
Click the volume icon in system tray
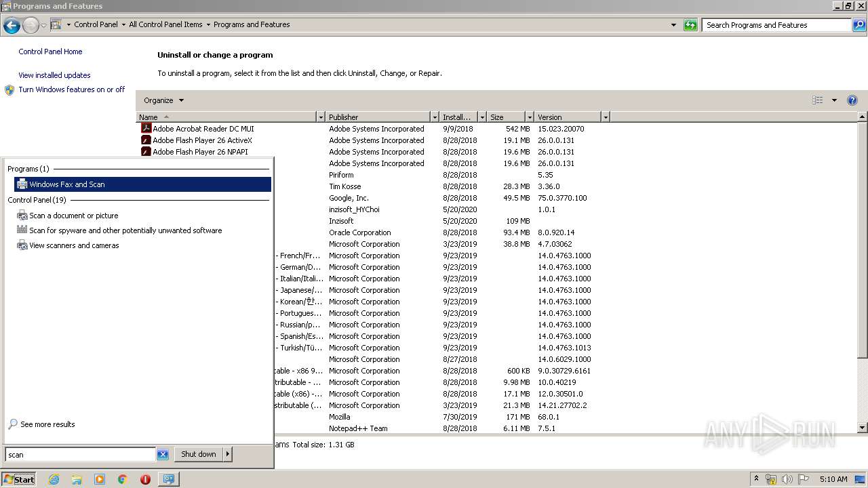pyautogui.click(x=787, y=479)
